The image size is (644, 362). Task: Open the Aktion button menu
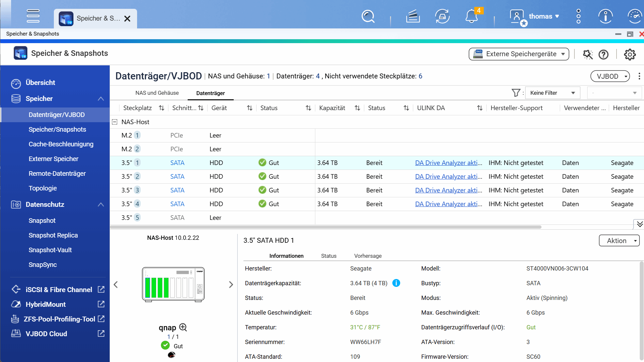click(x=619, y=240)
